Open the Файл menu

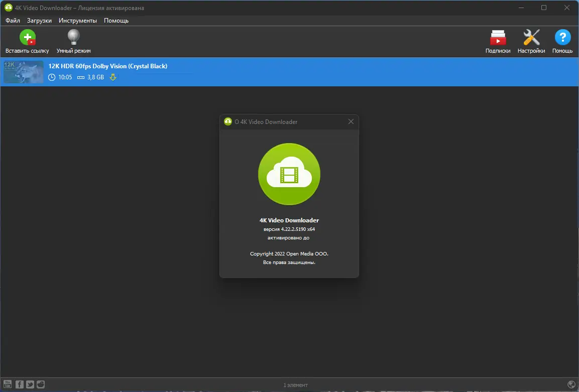point(13,21)
